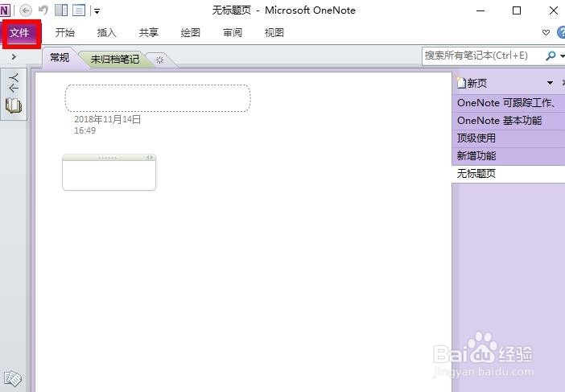Open Help with the blue question icon
The width and height of the screenshot is (565, 392).
[x=561, y=32]
